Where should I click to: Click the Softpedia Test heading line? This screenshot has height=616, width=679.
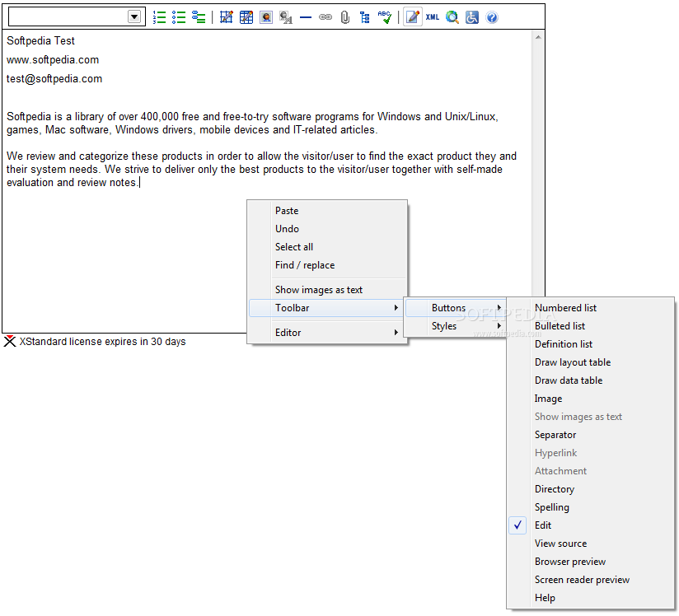point(40,40)
